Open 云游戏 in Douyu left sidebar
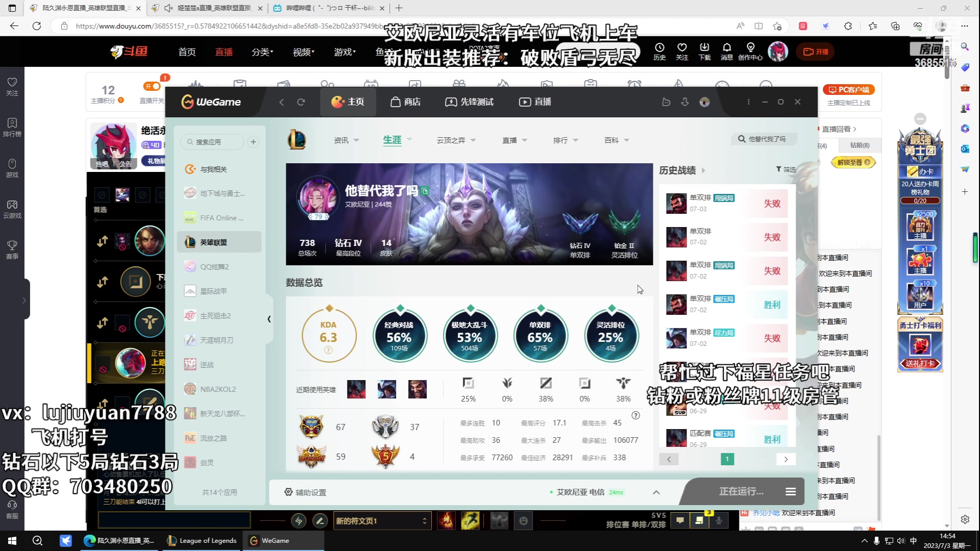This screenshot has width=980, height=551. pyautogui.click(x=12, y=209)
